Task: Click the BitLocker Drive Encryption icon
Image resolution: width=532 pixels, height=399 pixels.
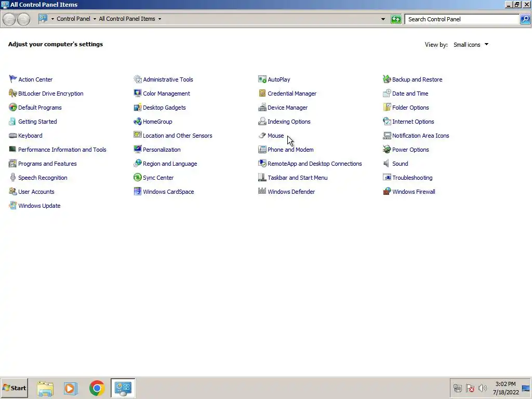Action: tap(12, 94)
